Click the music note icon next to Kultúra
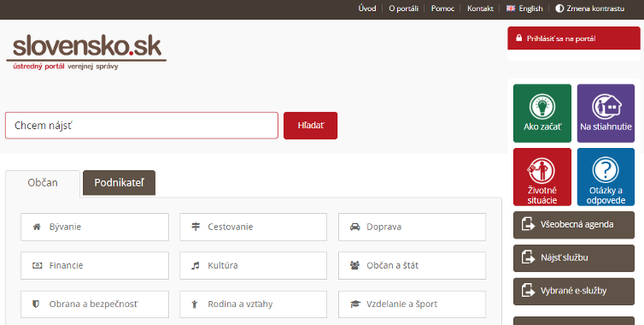The image size is (644, 325). point(196,265)
